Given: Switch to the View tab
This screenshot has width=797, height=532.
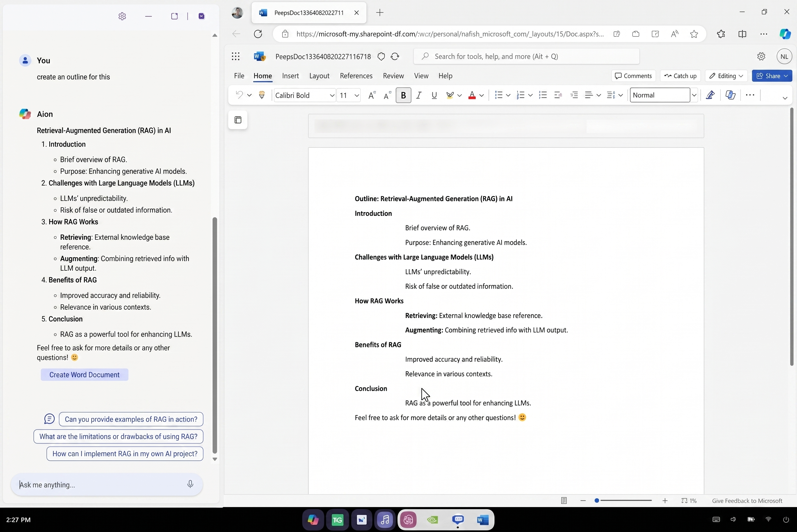Looking at the screenshot, I should click(421, 76).
